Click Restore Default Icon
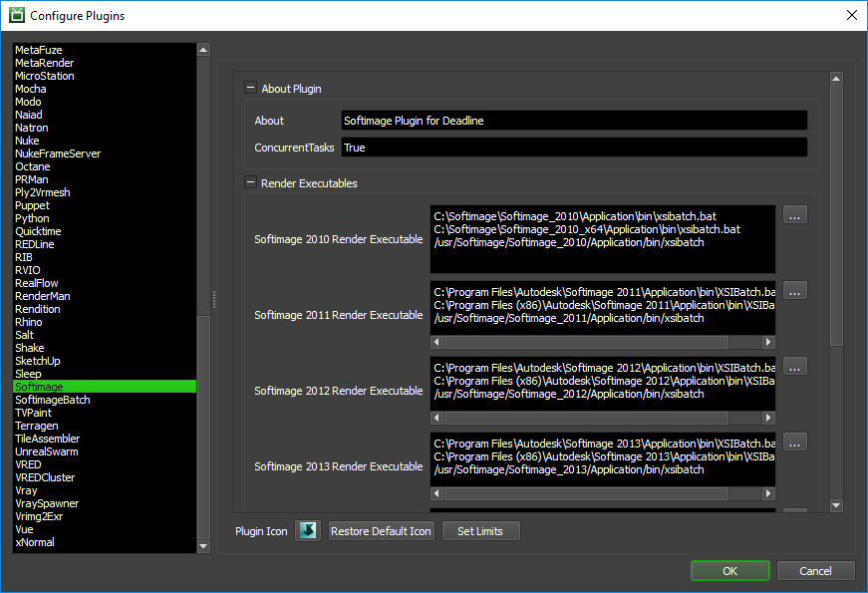 tap(381, 530)
